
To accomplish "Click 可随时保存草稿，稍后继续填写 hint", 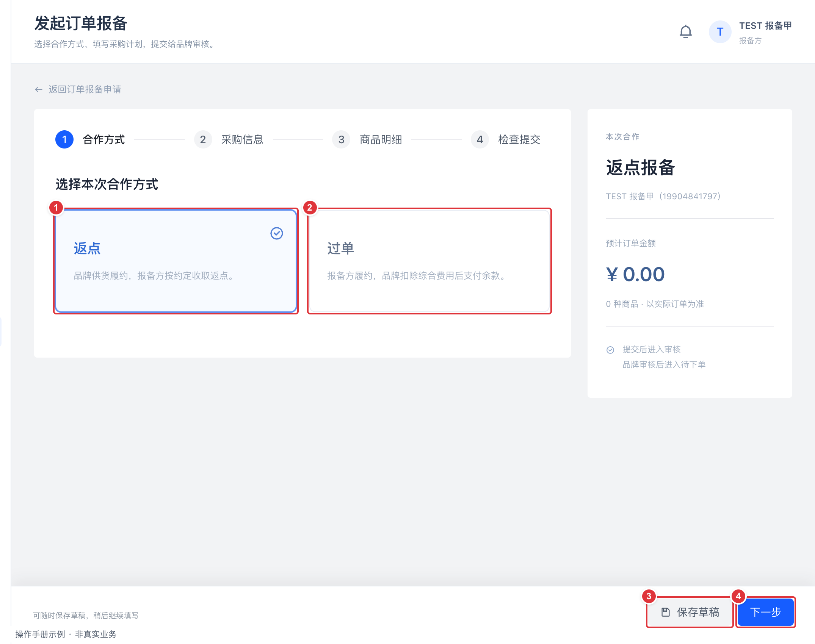I will 86,616.
